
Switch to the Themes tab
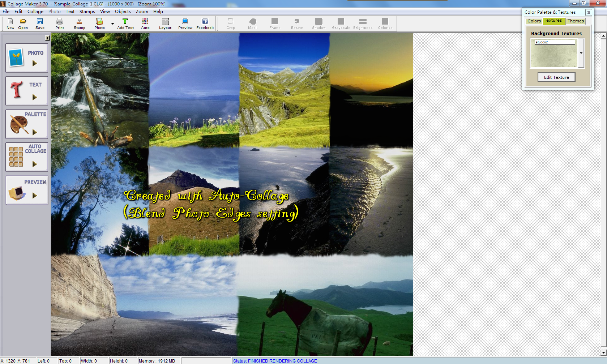pyautogui.click(x=575, y=21)
